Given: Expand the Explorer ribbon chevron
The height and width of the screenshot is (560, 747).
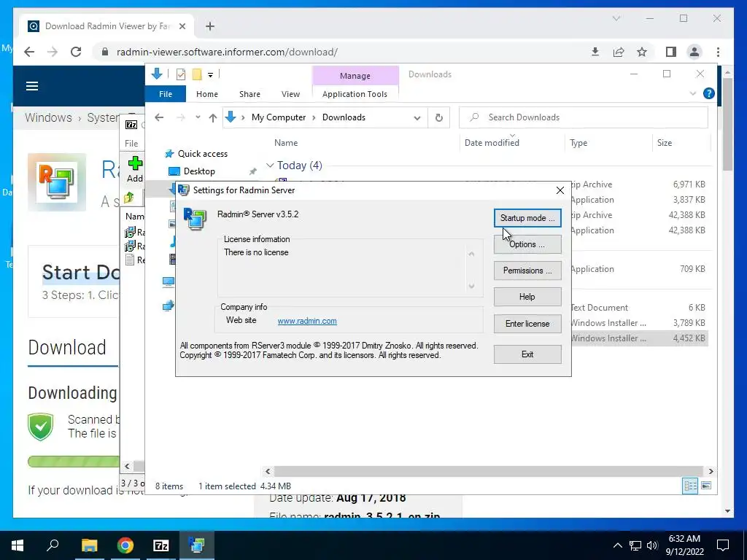Looking at the screenshot, I should click(x=693, y=93).
